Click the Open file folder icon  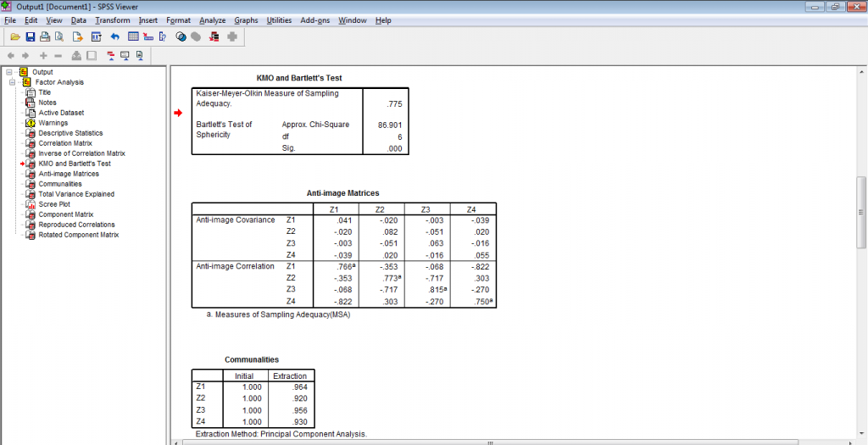pyautogui.click(x=15, y=36)
